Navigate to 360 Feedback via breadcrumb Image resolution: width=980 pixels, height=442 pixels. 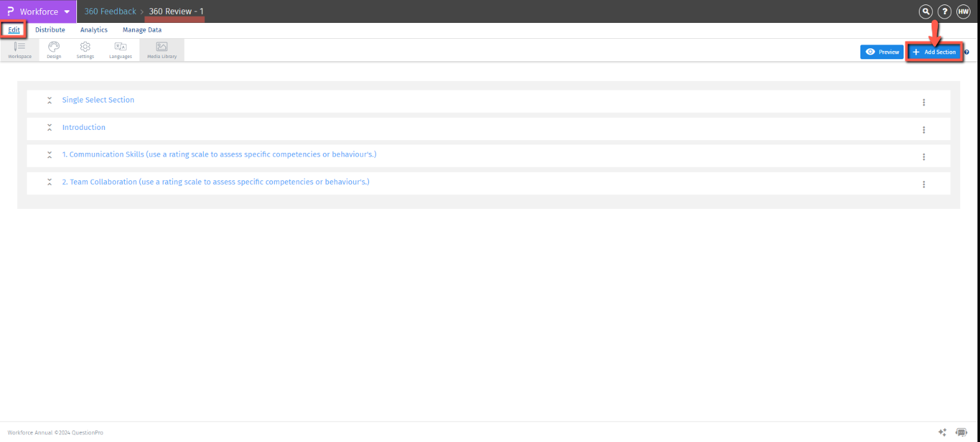point(110,11)
